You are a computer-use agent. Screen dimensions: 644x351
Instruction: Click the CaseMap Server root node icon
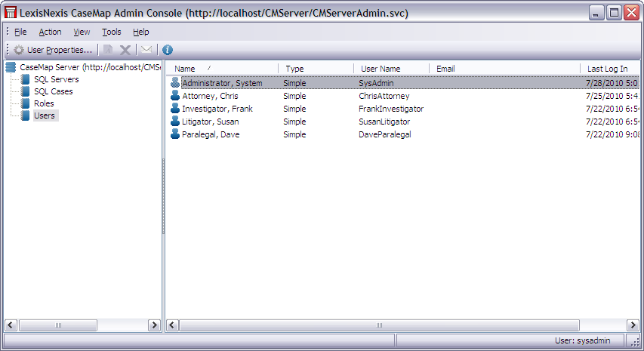(11, 67)
